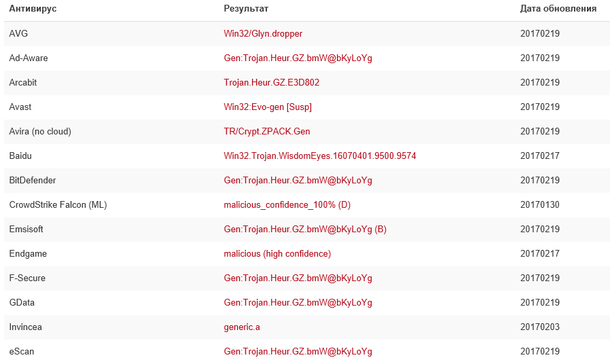Click the malicious_confidence_100% (D) result
The height and width of the screenshot is (364, 610).
(287, 204)
